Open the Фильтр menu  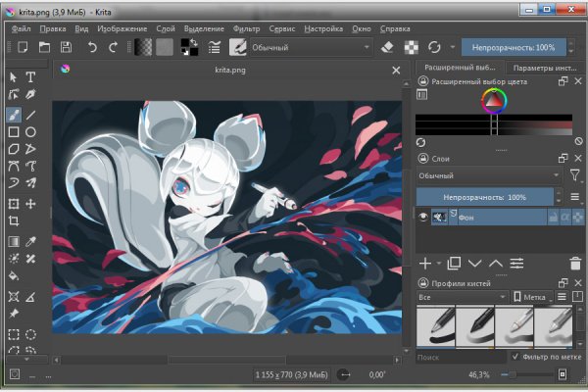246,28
